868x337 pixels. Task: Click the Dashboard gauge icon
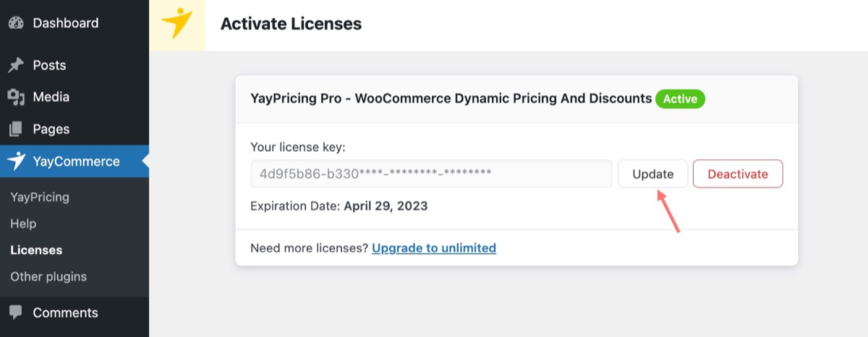16,23
